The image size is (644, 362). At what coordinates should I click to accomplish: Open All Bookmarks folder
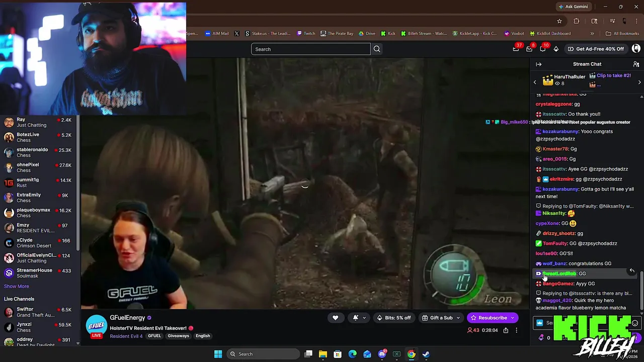622,34
